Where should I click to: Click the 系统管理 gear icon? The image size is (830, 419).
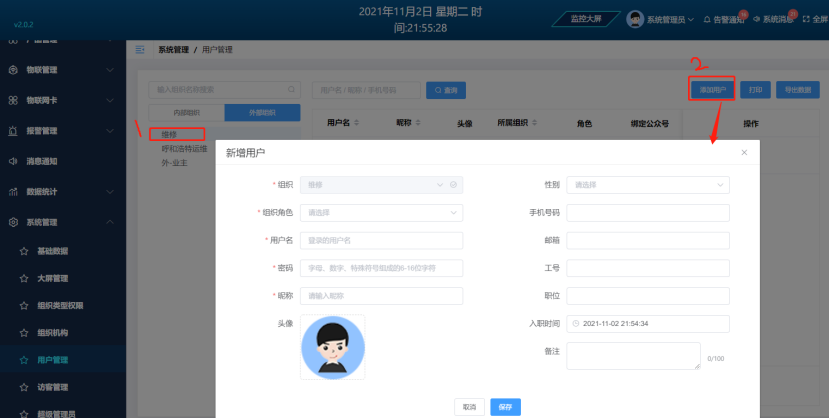pos(13,222)
